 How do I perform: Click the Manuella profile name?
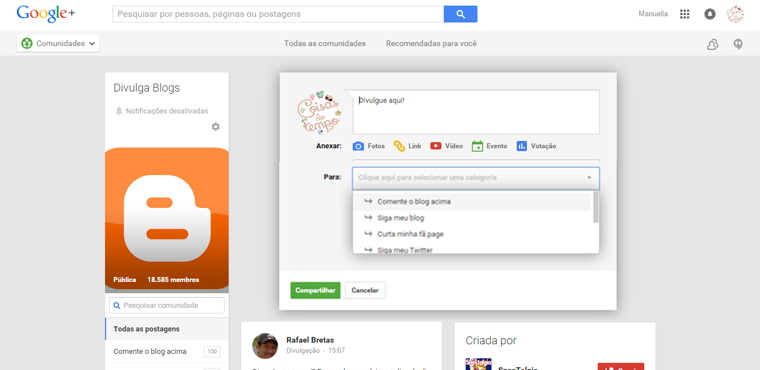[653, 14]
